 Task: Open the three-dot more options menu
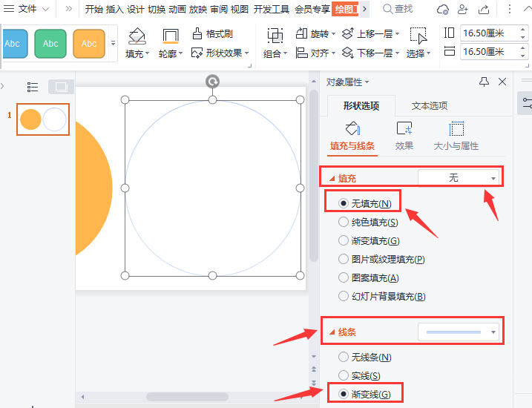(509, 9)
